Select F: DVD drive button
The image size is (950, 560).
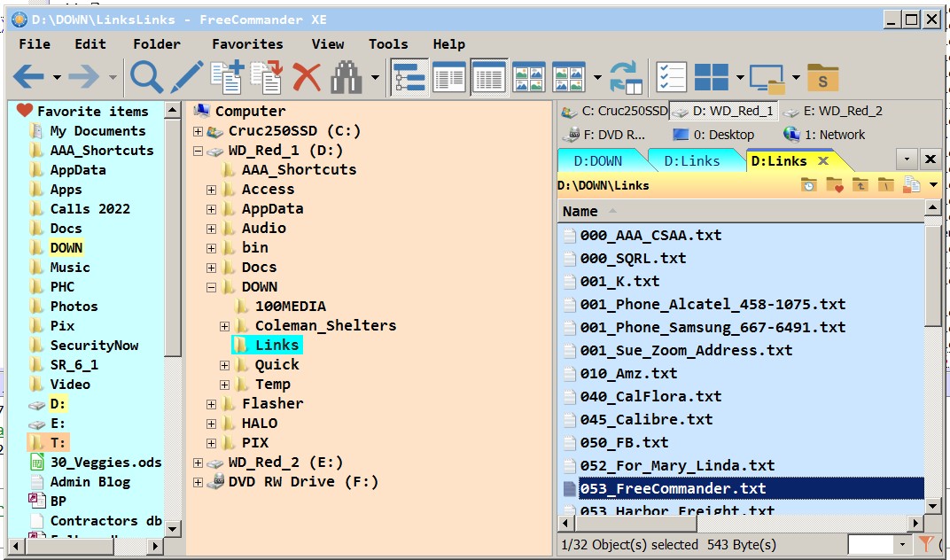coord(603,135)
